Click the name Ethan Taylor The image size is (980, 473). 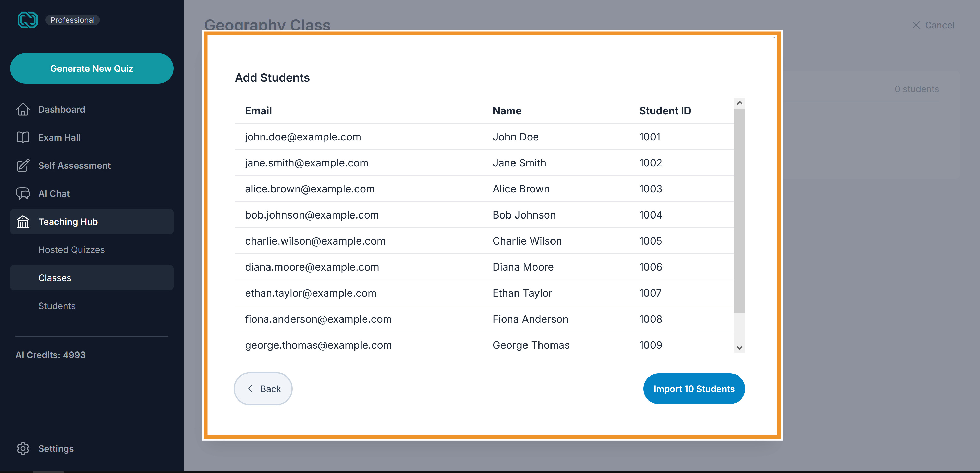(522, 293)
